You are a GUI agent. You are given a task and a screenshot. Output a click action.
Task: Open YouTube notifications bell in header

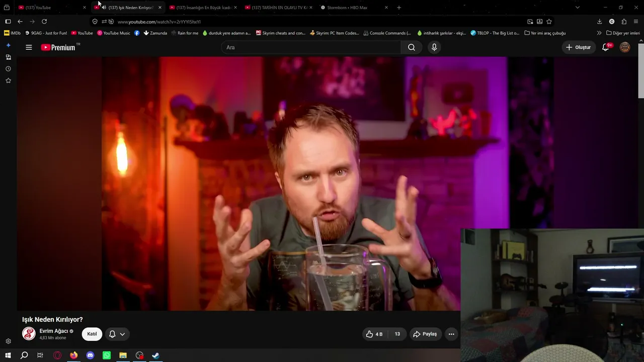pyautogui.click(x=606, y=47)
